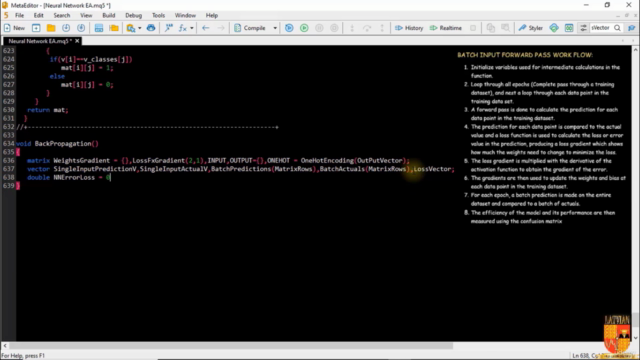Open the Help menu
Viewport: 640px width, 360px height.
click(211, 15)
